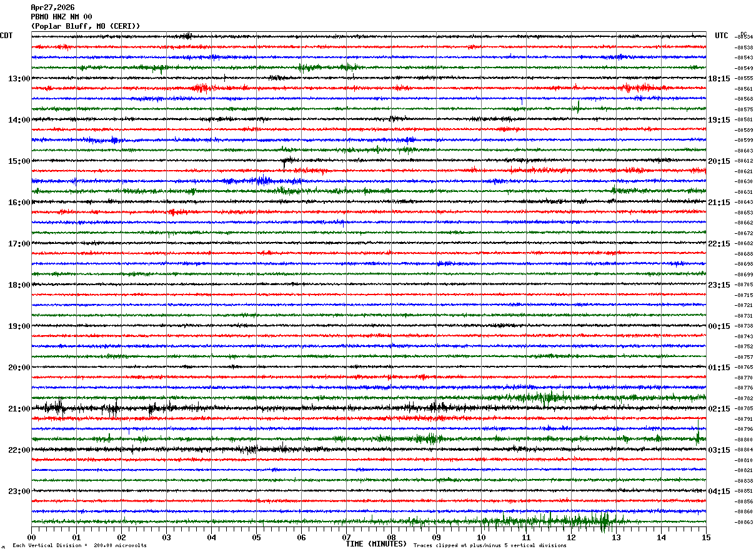
Task: Click minute tick label 03 on the axis
Action: pos(166,537)
